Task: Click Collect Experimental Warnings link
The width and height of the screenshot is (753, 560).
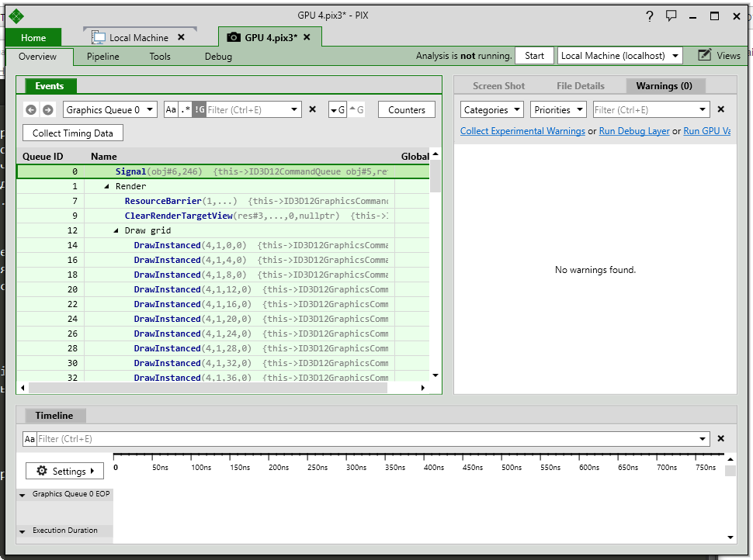Action: (x=522, y=131)
